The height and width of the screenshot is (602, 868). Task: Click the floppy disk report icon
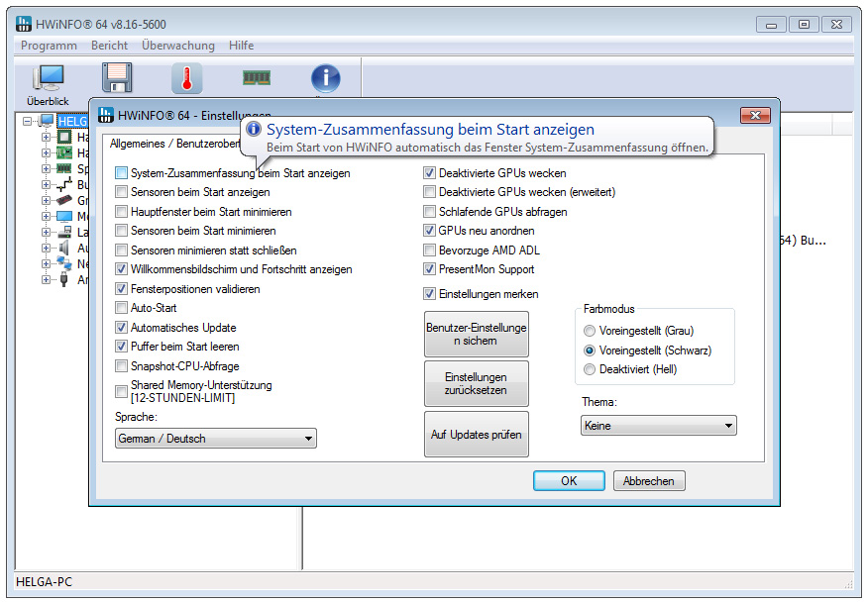[117, 78]
